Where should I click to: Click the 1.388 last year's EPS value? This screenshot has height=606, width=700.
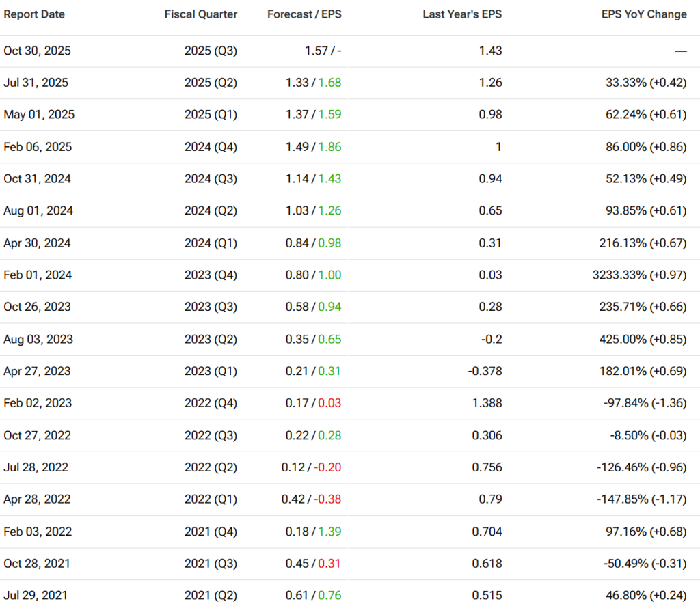tap(487, 403)
